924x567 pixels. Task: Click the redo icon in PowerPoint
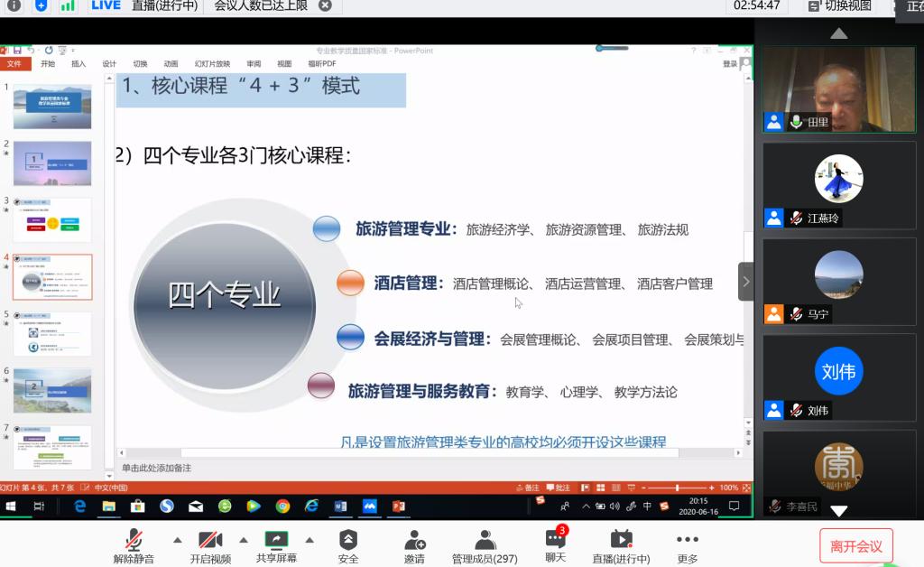(x=49, y=50)
